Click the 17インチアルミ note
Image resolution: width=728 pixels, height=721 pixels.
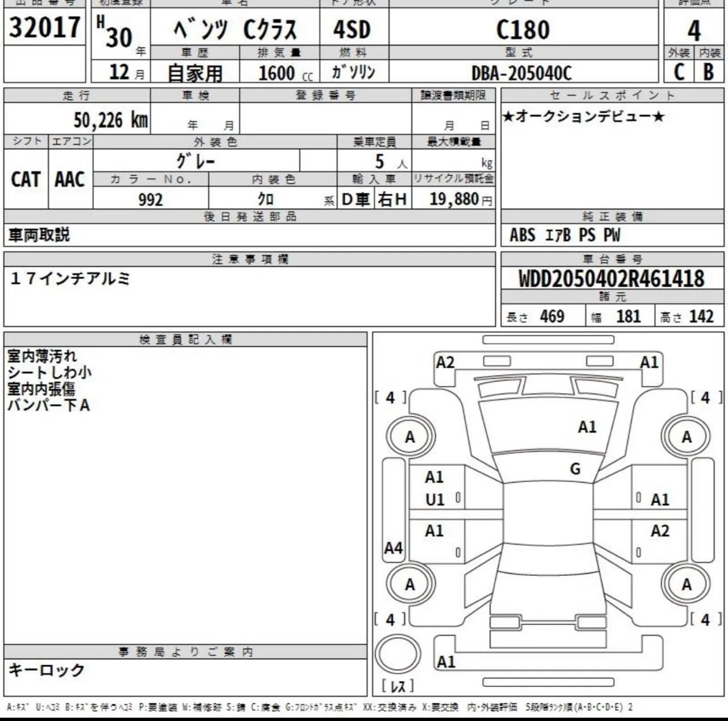click(x=71, y=278)
